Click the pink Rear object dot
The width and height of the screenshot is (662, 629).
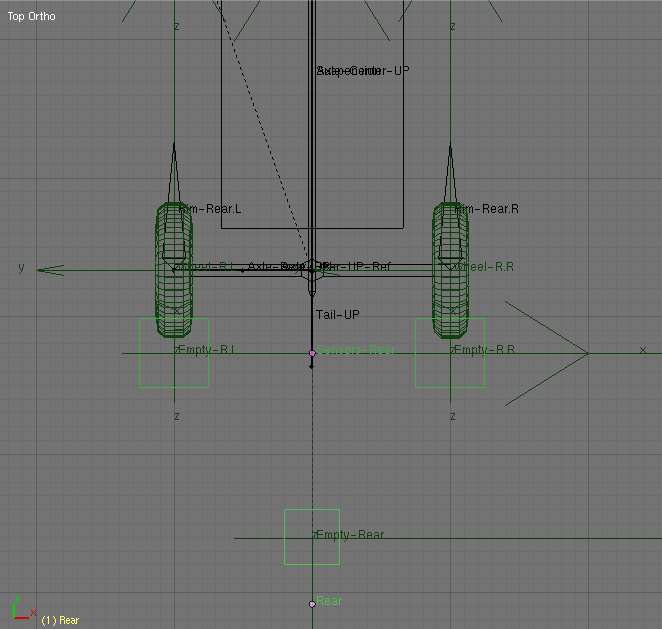(x=312, y=604)
